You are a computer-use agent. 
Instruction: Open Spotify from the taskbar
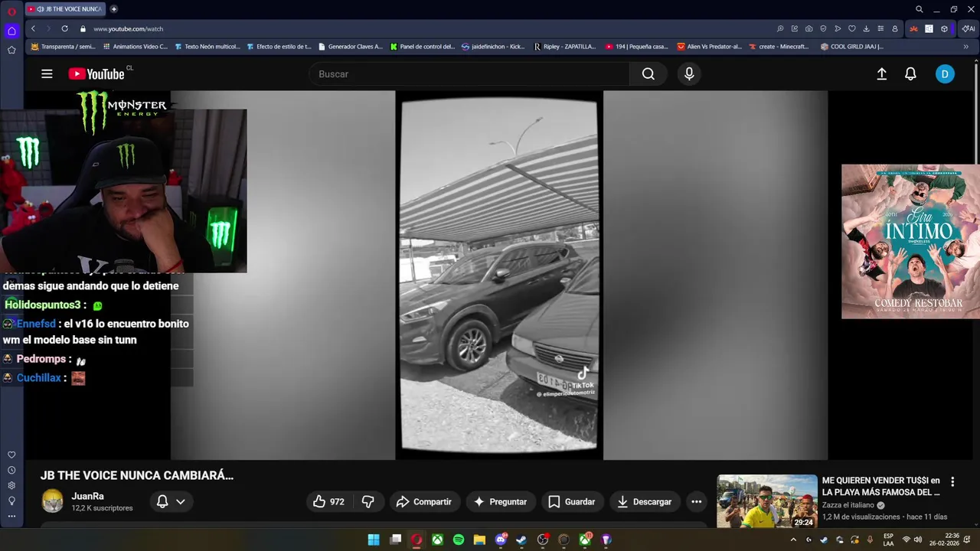[459, 540]
